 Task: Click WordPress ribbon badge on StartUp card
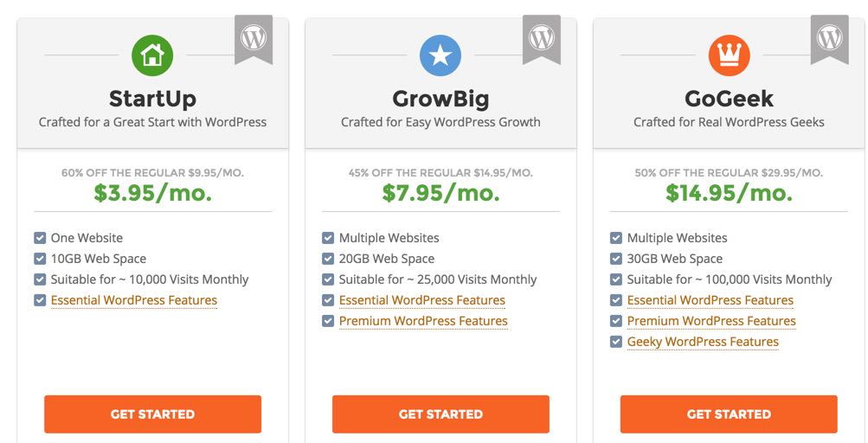(x=254, y=39)
